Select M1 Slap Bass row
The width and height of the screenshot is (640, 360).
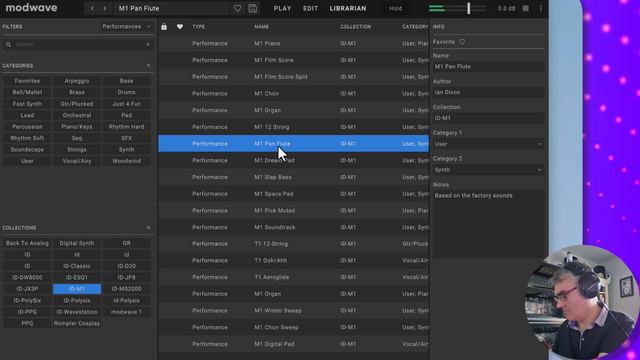[293, 177]
